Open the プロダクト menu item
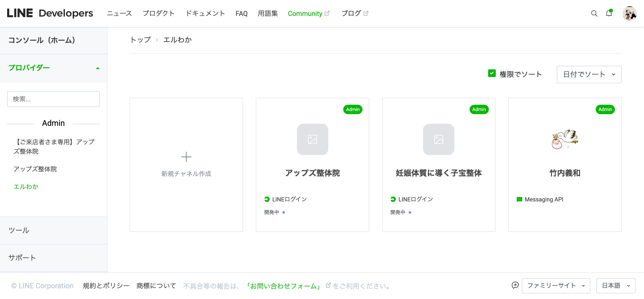644x299 pixels. [x=159, y=13]
